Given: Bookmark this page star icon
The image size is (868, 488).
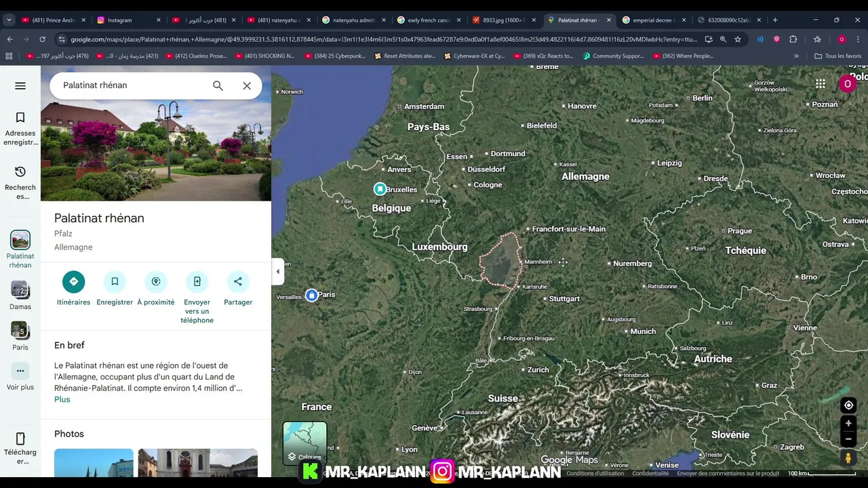Looking at the screenshot, I should coord(738,39).
